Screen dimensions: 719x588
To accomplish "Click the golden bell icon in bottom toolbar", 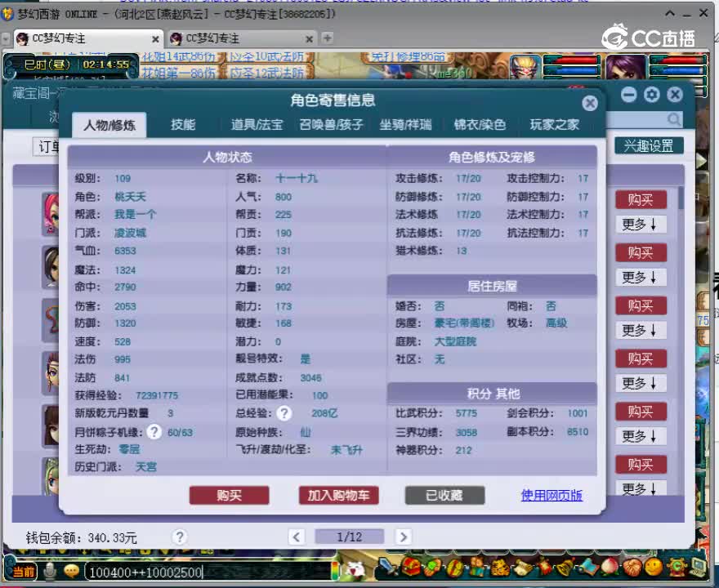I will pyautogui.click(x=567, y=568).
